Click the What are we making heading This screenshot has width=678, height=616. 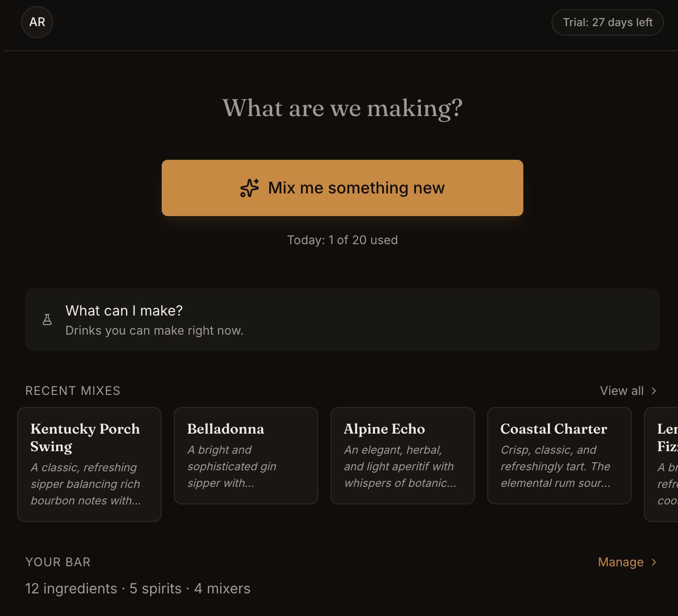click(x=343, y=109)
